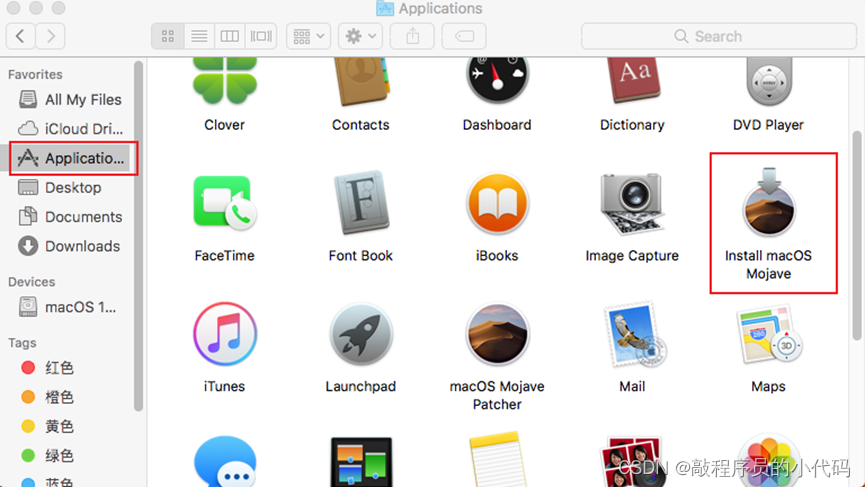Select the iBooks app
This screenshot has height=487, width=865.
pos(497,204)
